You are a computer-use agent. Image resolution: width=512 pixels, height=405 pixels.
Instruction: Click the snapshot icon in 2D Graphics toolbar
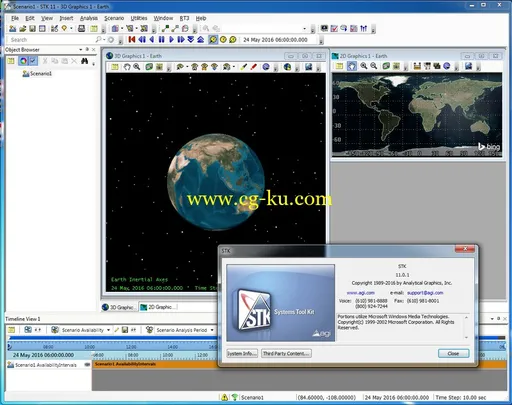tap(469, 66)
